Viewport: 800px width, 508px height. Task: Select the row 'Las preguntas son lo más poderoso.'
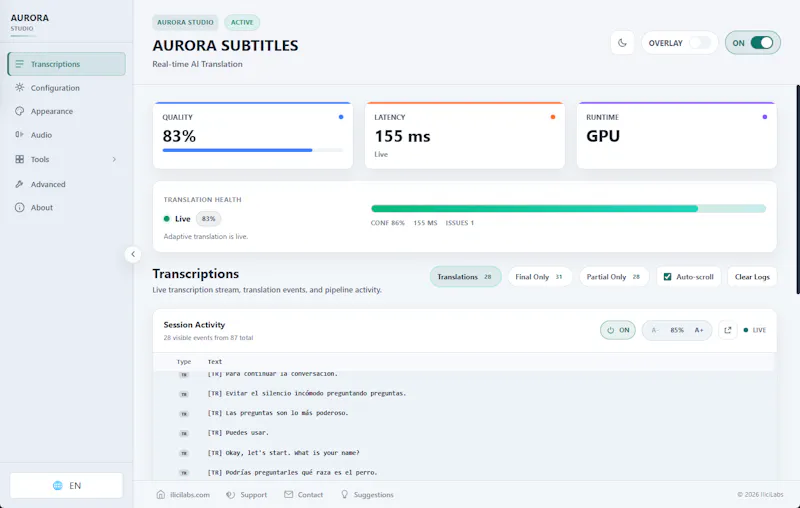coord(464,413)
